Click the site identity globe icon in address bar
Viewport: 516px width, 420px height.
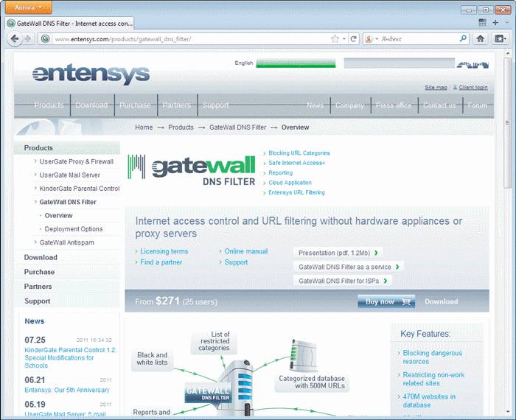pyautogui.click(x=46, y=39)
